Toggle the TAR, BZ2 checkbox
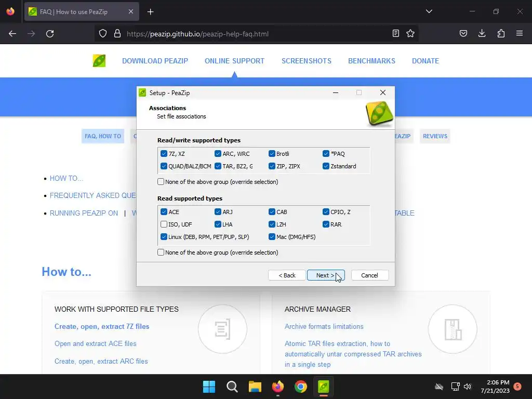Viewport: 532px width, 399px height. pyautogui.click(x=218, y=166)
